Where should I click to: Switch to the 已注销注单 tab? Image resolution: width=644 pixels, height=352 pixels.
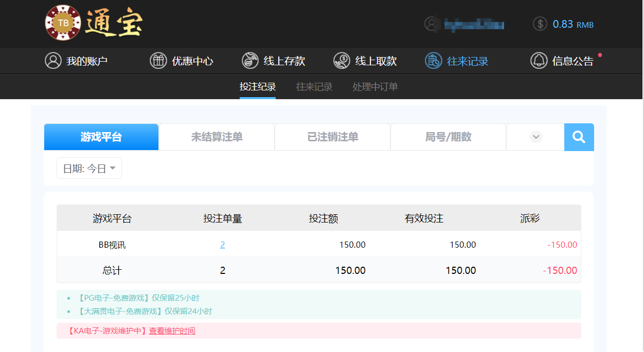pyautogui.click(x=332, y=137)
